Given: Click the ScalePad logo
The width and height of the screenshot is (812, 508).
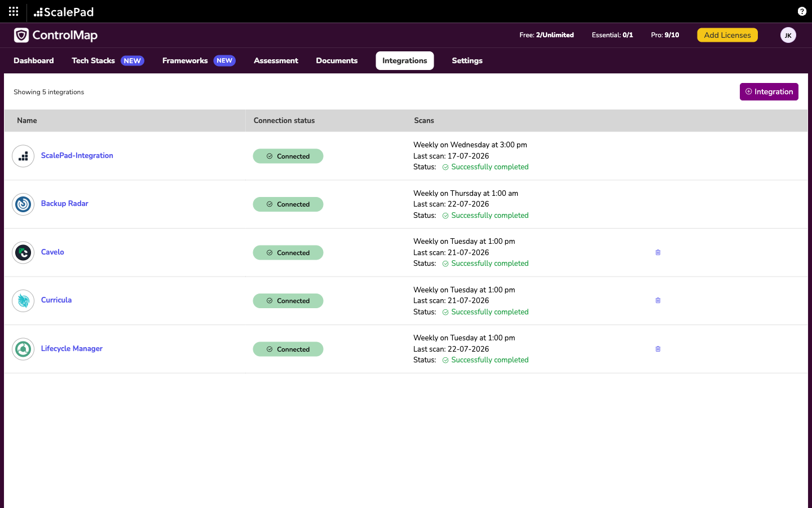Looking at the screenshot, I should point(64,12).
